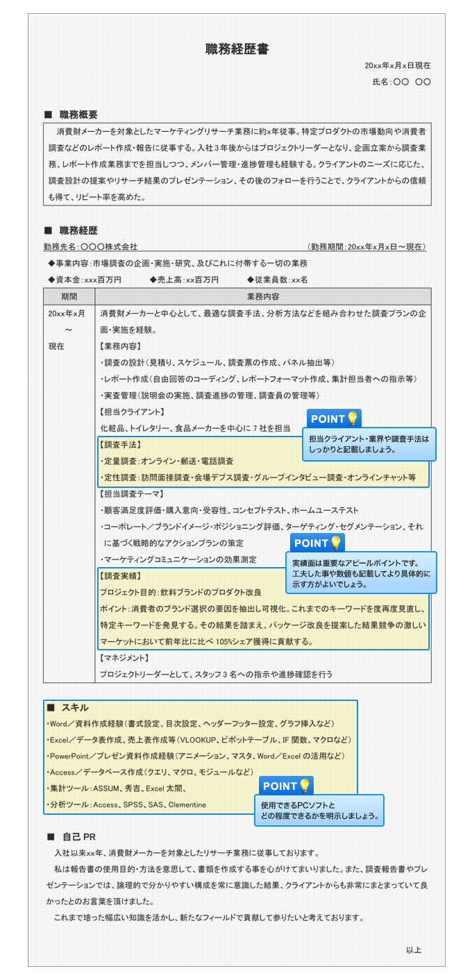Click the sentence beginning 入社以来xx年、消費財メーカー
Image resolution: width=472 pixels, height=980 pixels.
click(x=186, y=853)
